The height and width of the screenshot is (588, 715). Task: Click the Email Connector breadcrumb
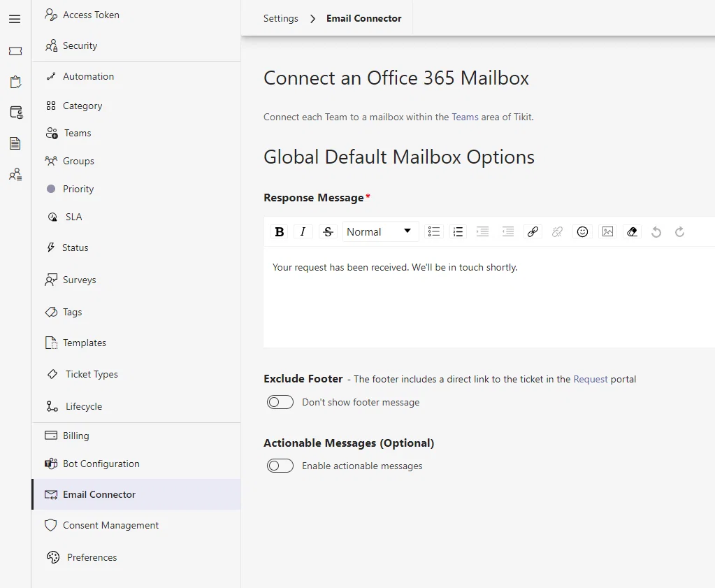[x=364, y=18]
